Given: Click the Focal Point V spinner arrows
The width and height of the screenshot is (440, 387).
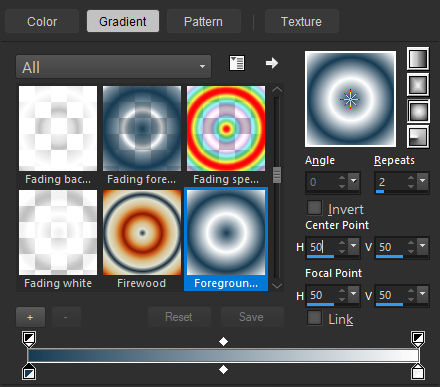Looking at the screenshot, I should (x=411, y=295).
